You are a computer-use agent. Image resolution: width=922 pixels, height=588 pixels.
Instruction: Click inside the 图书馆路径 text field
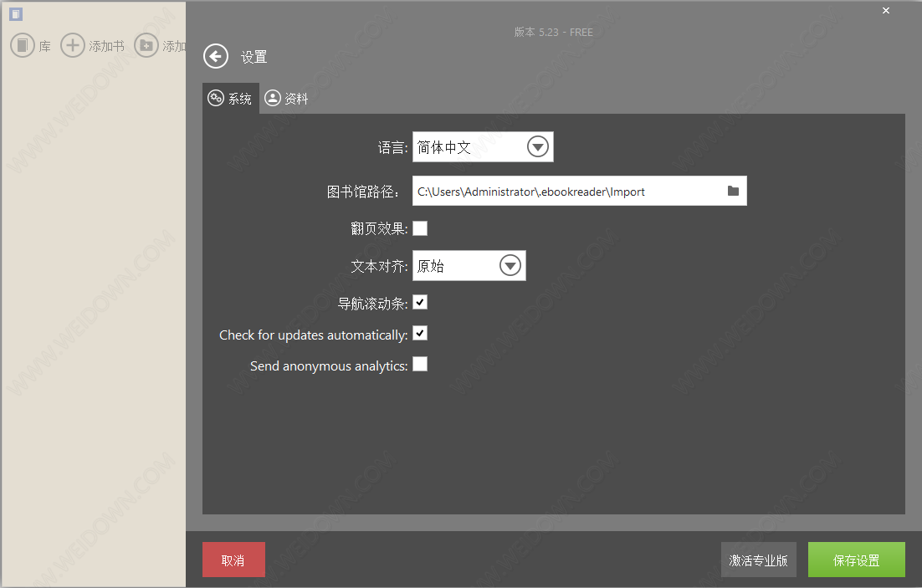(x=565, y=192)
